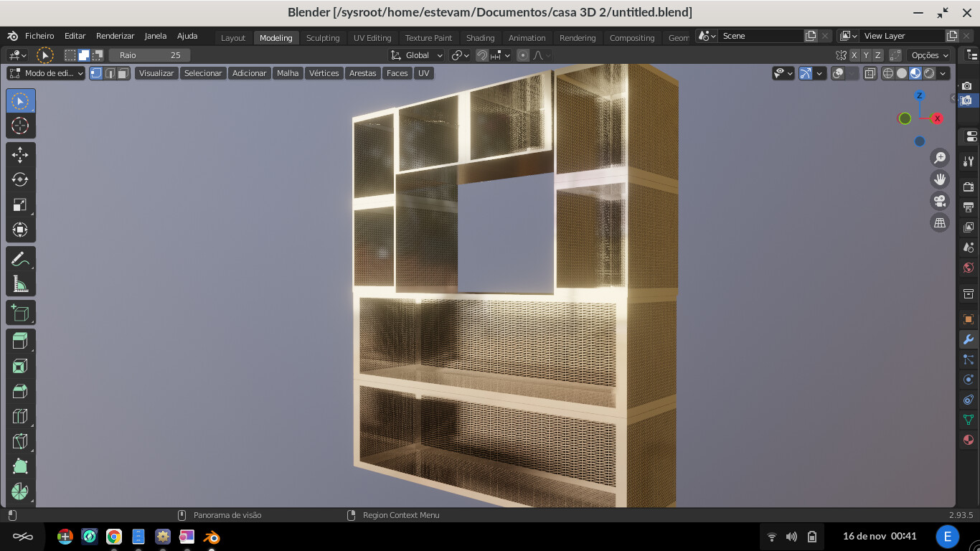Select the Rotate tool
Screen dimensions: 980x551
(20, 179)
